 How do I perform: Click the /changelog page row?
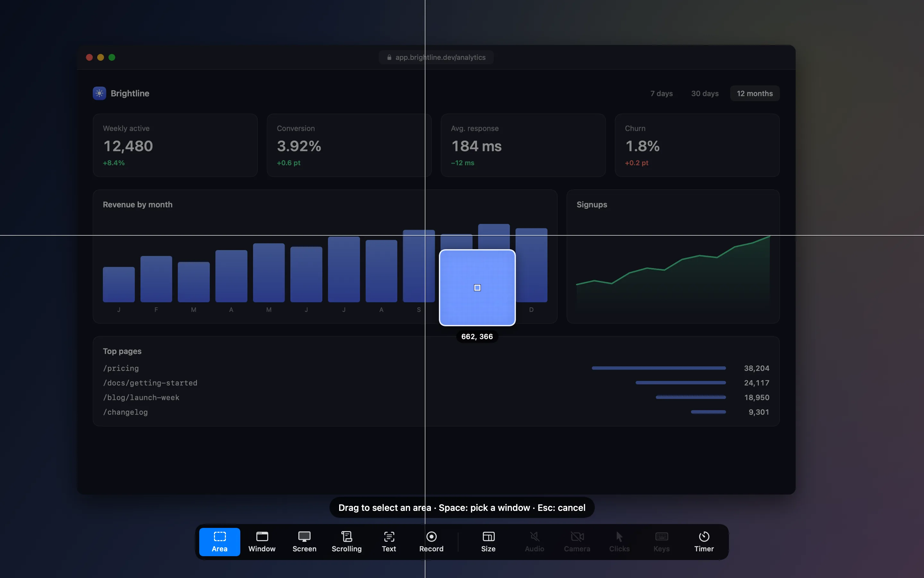tap(436, 412)
